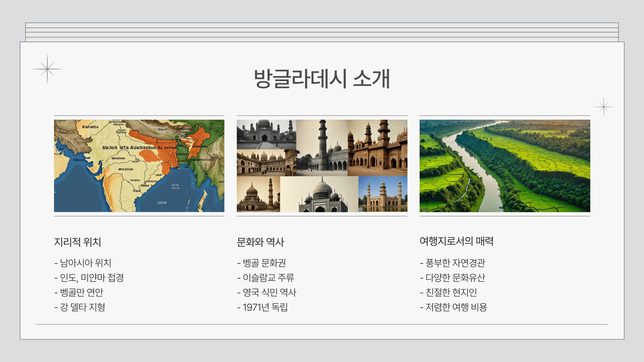Click the large star sparkle icon top-left
Image resolution: width=644 pixels, height=362 pixels.
(x=47, y=69)
